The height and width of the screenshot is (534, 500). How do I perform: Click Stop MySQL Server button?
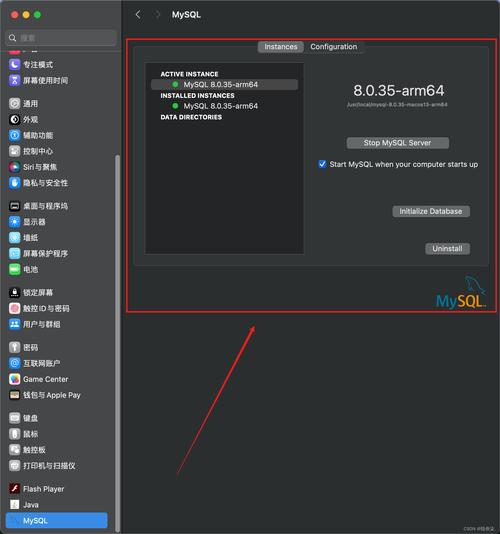397,143
